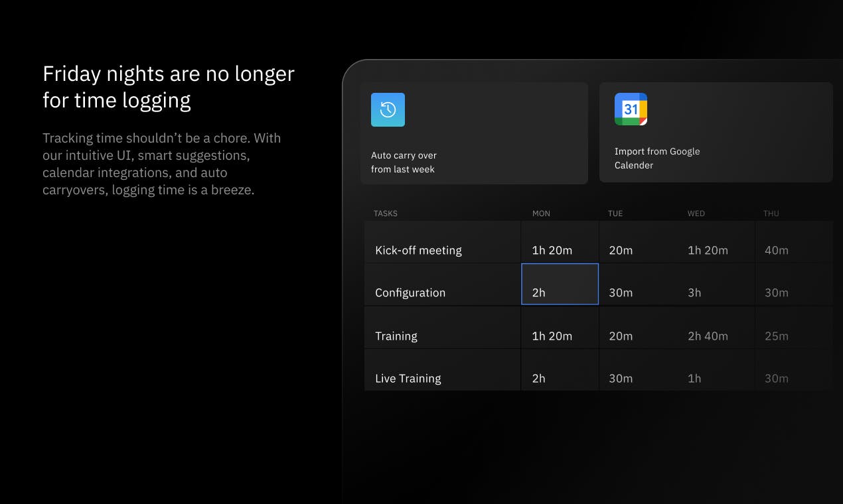843x504 pixels.
Task: Click Training Monday 1h 20m cell
Action: [560, 328]
